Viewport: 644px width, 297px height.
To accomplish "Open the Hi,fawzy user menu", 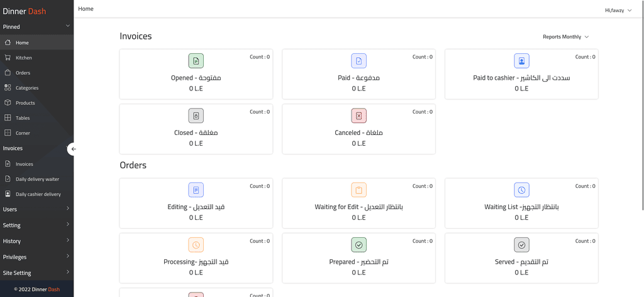I will point(618,10).
